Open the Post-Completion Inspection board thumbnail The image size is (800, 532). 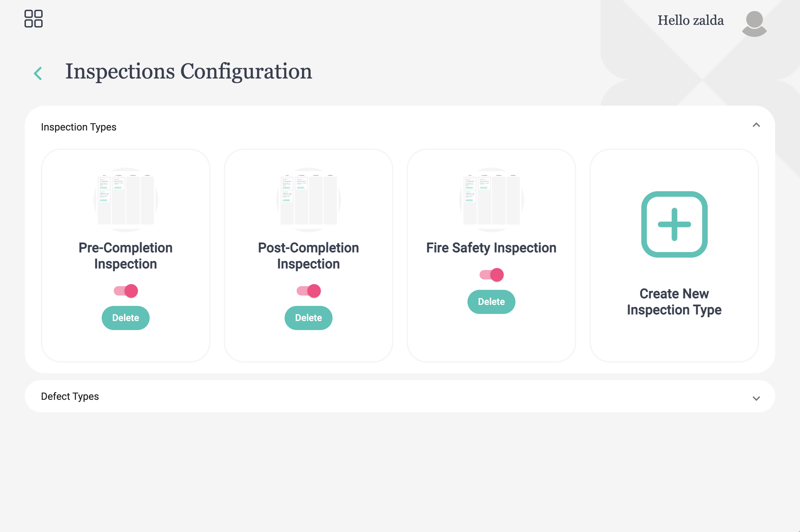coord(308,200)
